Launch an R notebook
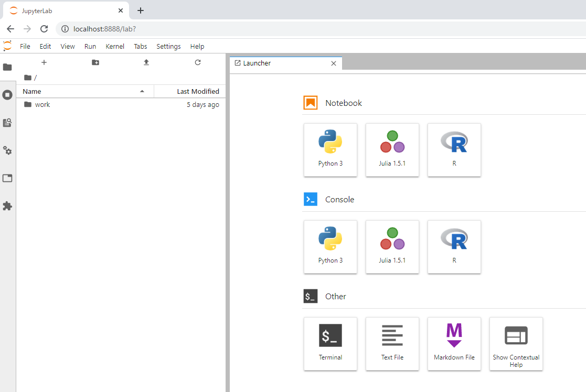Image resolution: width=586 pixels, height=392 pixels. click(x=454, y=150)
